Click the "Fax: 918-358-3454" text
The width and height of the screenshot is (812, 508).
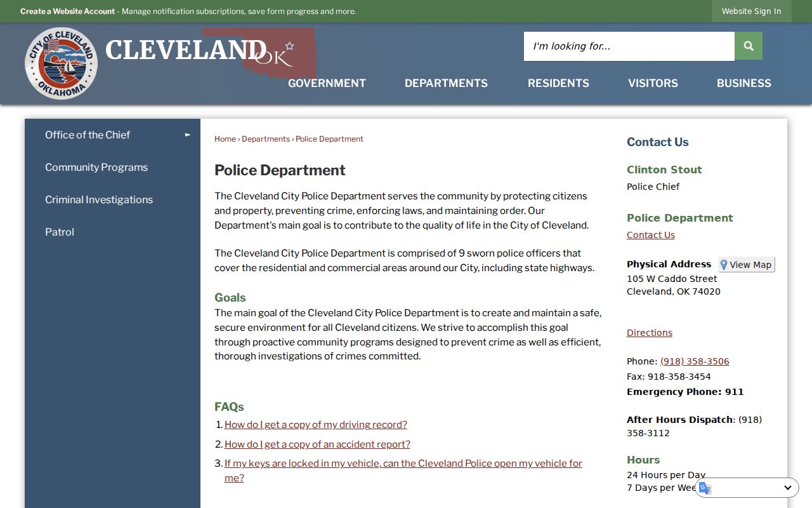(x=669, y=377)
